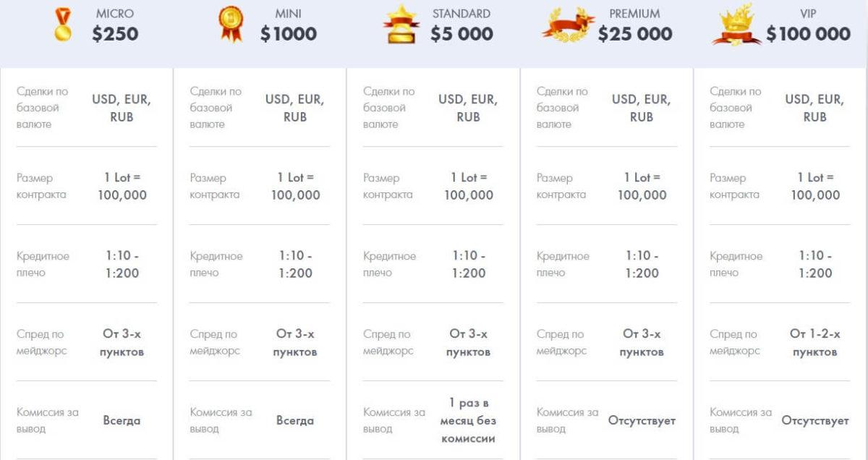The width and height of the screenshot is (868, 460).
Task: Select "1 раз в месяц без комиссии" text
Action: 468,420
